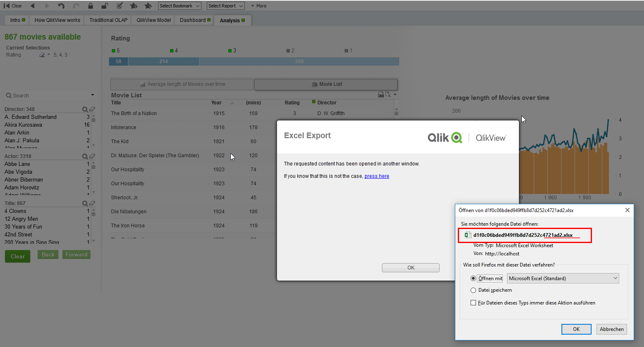
Task: Toggle rating 3 legend indicator
Action: (x=230, y=51)
